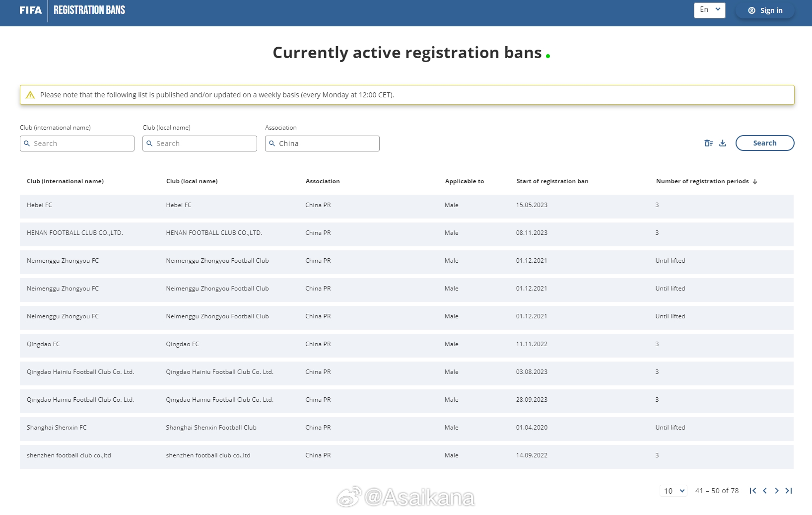This screenshot has height=515, width=812.
Task: Sort by Club (international name) column
Action: tap(65, 181)
